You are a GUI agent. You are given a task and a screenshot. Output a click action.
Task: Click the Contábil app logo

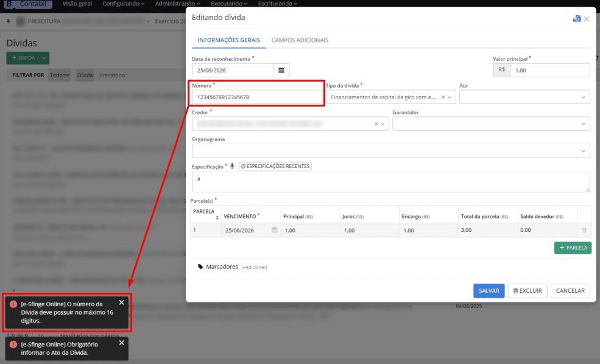[x=27, y=4]
